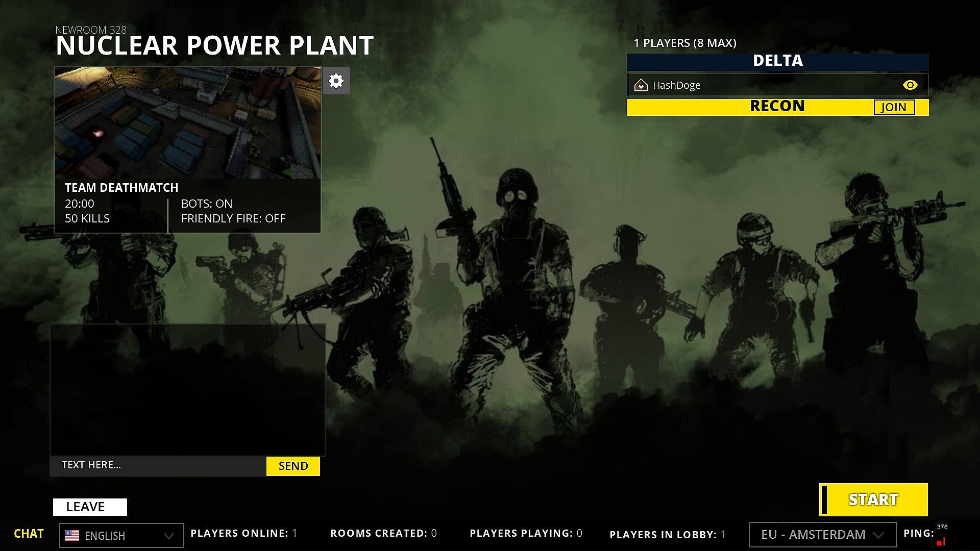Click the US flag icon in language selector
The width and height of the screenshot is (980, 551).
point(72,536)
